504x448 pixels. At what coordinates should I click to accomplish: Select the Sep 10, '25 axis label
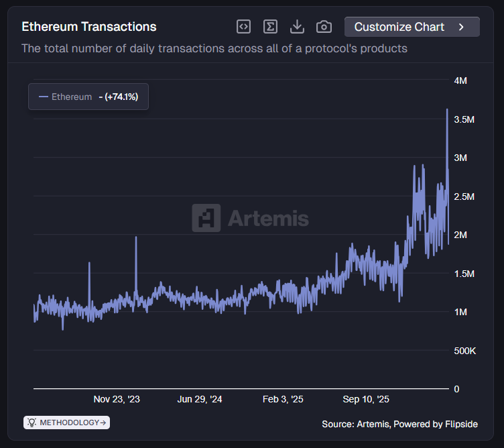click(x=366, y=399)
